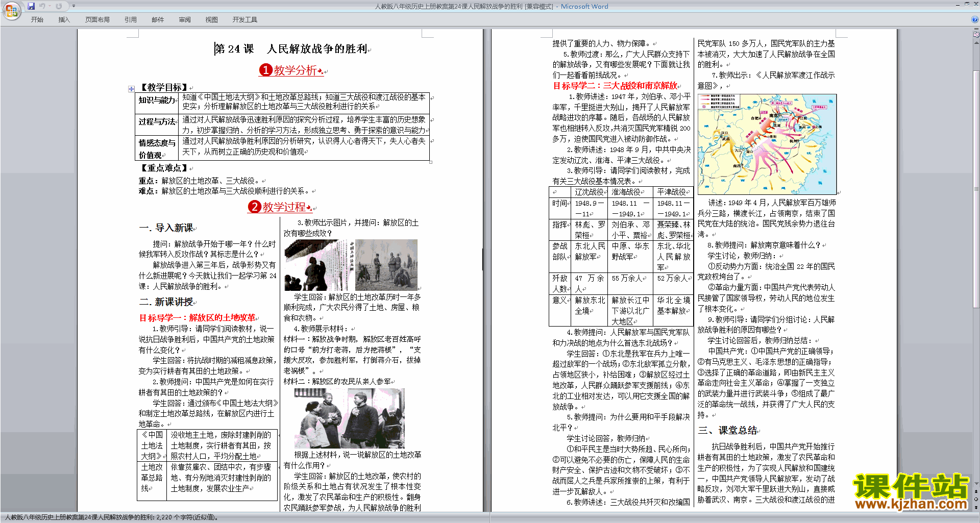Save the document with floppy disk icon
Image resolution: width=980 pixels, height=523 pixels.
tap(31, 6)
